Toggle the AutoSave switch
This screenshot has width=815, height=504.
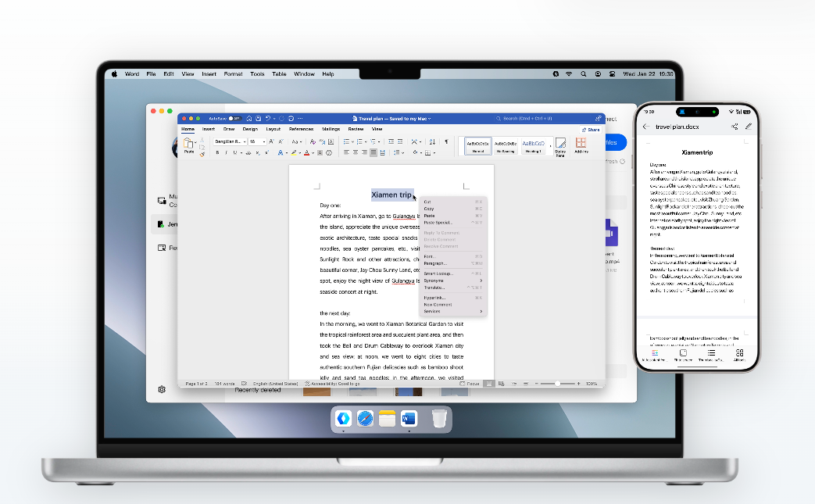click(x=232, y=118)
